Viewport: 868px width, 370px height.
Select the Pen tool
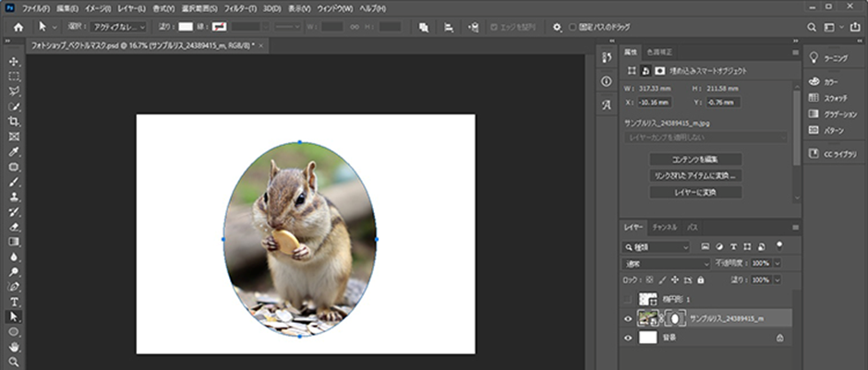point(14,286)
